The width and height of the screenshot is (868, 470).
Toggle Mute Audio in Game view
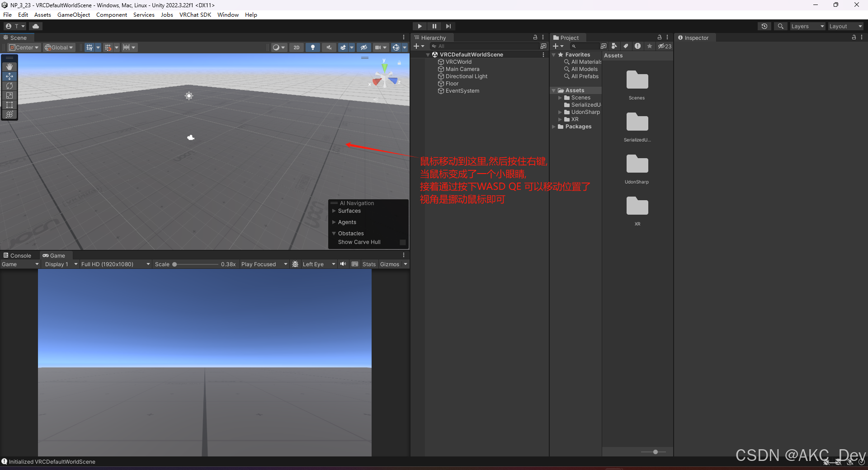(343, 264)
